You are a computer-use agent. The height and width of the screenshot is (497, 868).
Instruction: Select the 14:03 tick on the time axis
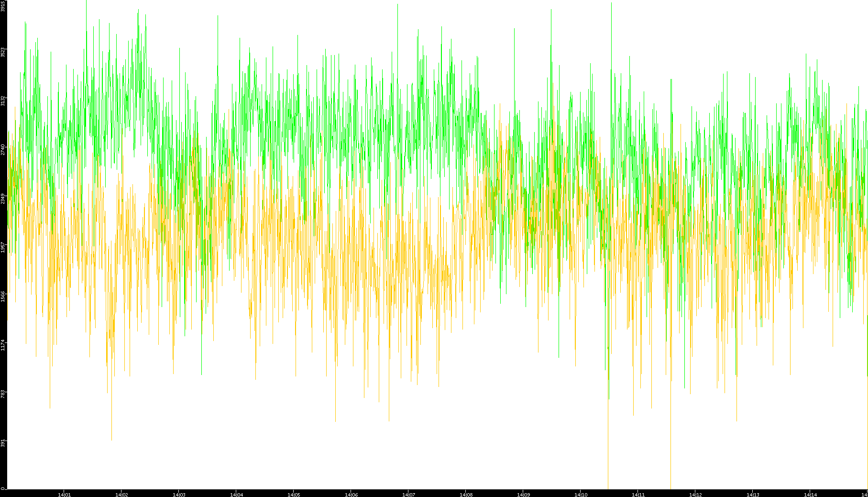[x=179, y=494]
